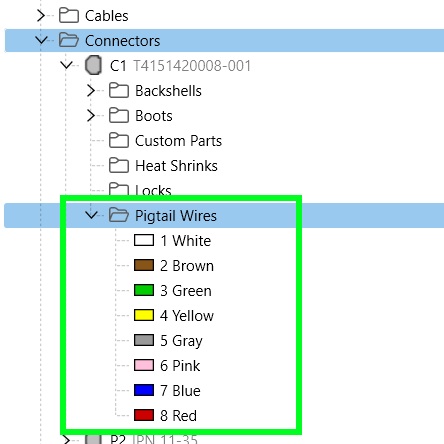Click the Heat Shrinks folder icon
This screenshot has width=444, height=444.
tap(119, 166)
